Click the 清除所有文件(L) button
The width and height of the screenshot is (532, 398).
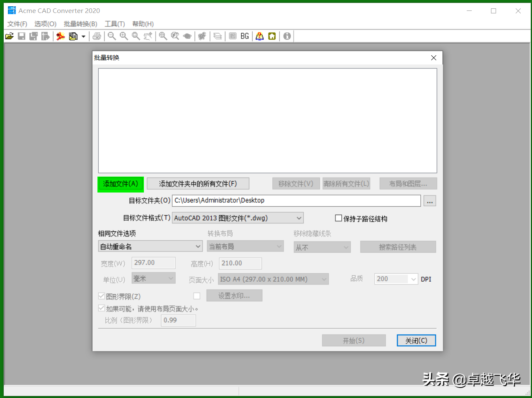[x=346, y=184]
